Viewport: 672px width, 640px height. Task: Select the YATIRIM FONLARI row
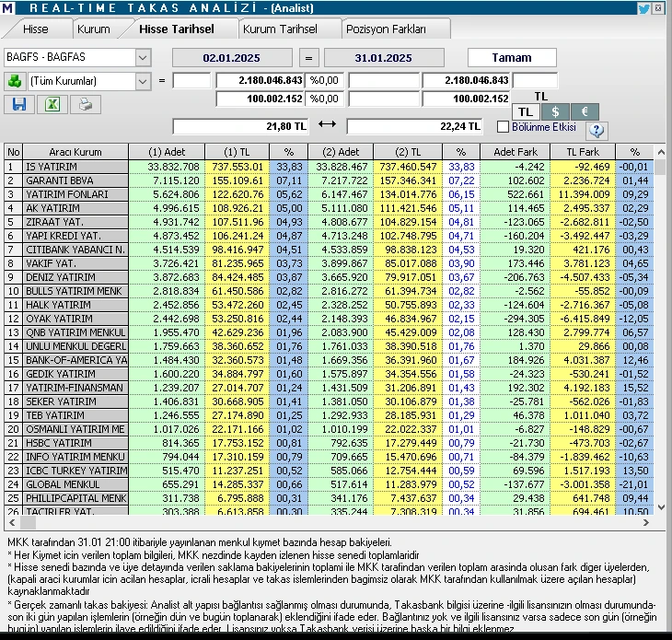coord(329,194)
